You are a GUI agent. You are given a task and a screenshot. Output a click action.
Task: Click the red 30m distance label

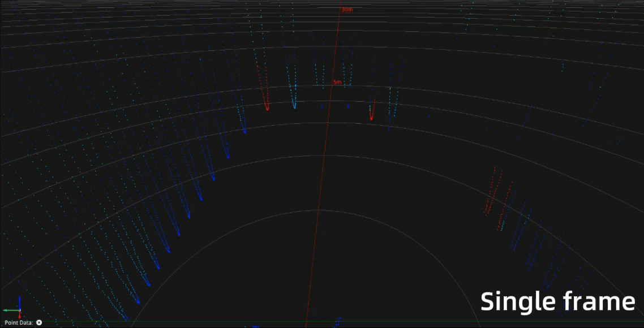347,10
